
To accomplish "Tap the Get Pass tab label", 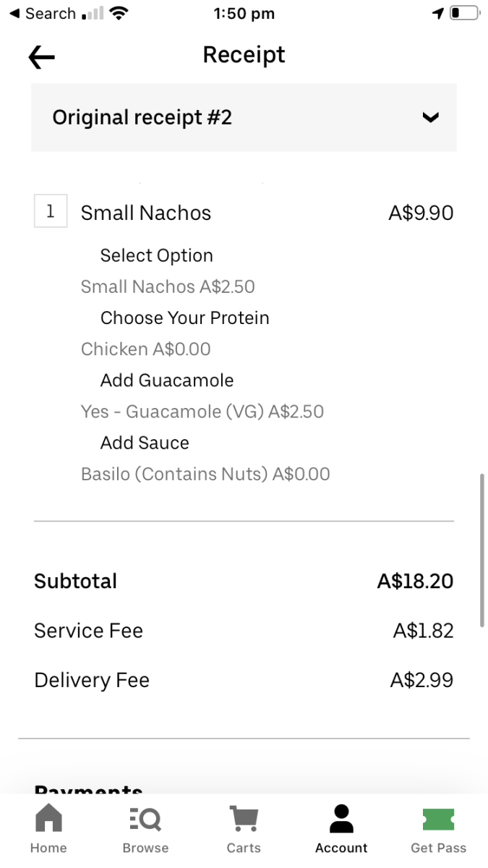I will coord(438,848).
